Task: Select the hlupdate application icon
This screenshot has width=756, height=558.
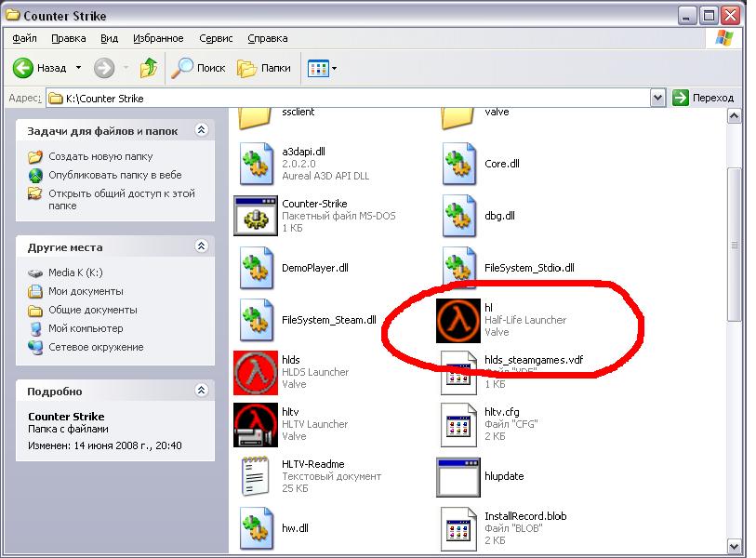Action: (458, 477)
